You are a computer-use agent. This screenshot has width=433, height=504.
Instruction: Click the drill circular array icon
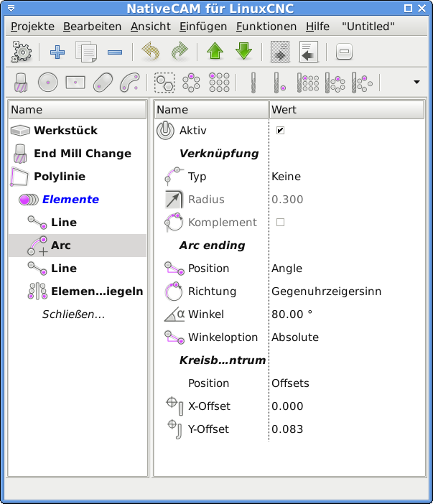tap(335, 83)
